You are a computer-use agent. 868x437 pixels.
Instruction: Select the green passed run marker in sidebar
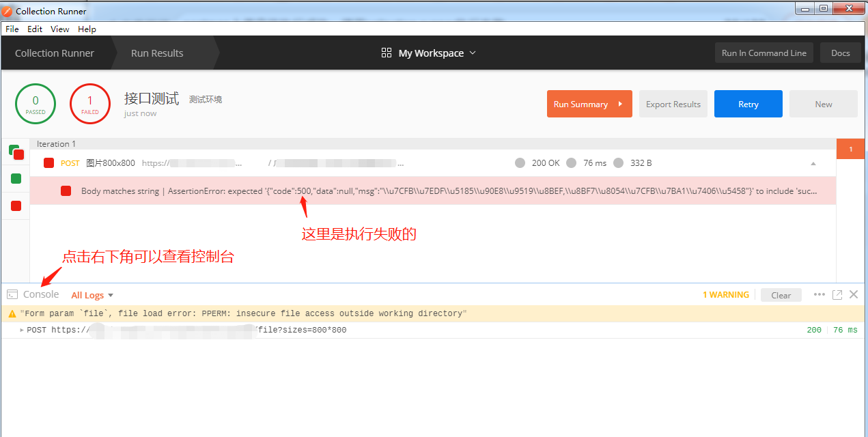(x=16, y=179)
